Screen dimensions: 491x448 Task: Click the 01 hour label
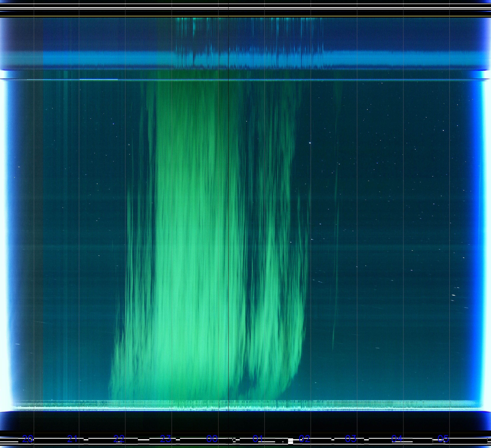[258, 439]
